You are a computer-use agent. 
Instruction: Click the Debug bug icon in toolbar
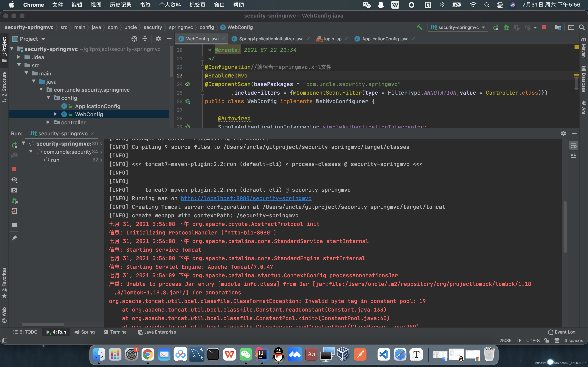point(506,28)
